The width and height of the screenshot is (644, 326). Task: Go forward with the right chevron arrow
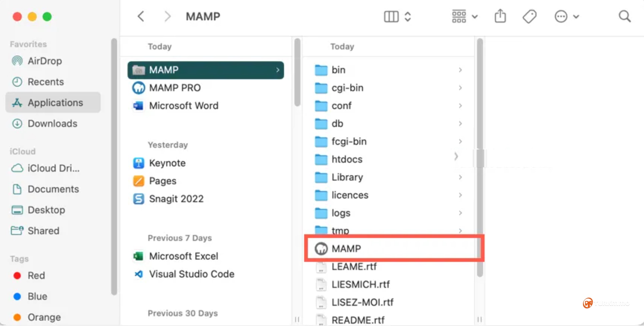point(167,16)
